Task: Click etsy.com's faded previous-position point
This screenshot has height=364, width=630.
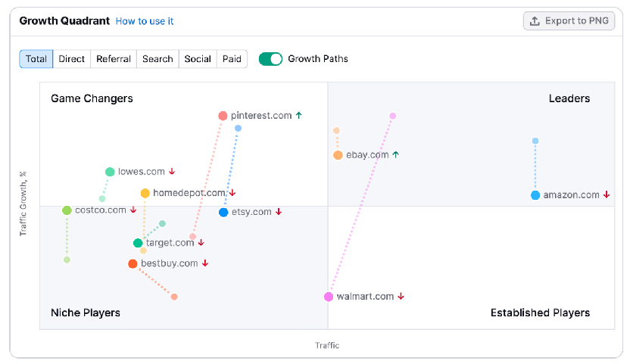Action: tap(238, 128)
